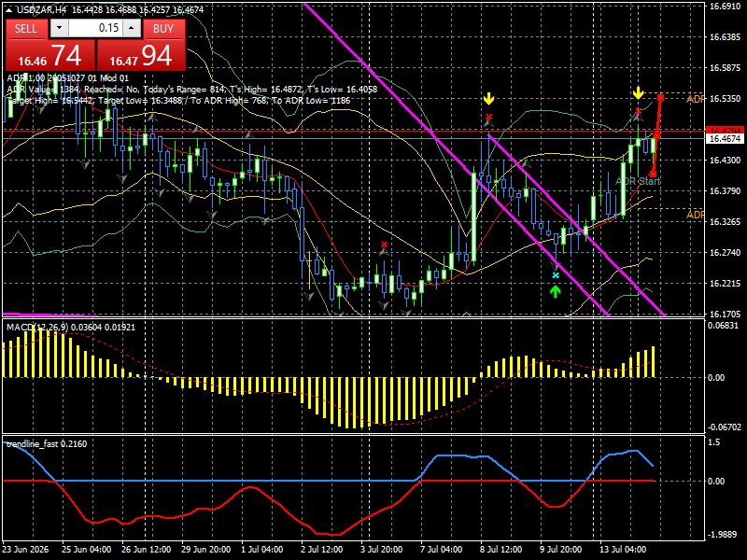Select the yellow down arrow above 13 Jul
Viewport: 747px width, 560px height.
[x=639, y=93]
